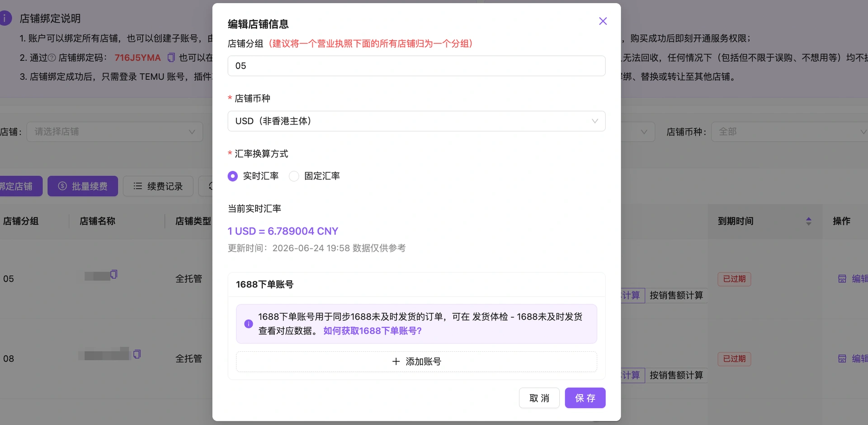This screenshot has height=425, width=868.
Task: Click 1 USD = 6.789004 CNY rate text
Action: pyautogui.click(x=283, y=231)
